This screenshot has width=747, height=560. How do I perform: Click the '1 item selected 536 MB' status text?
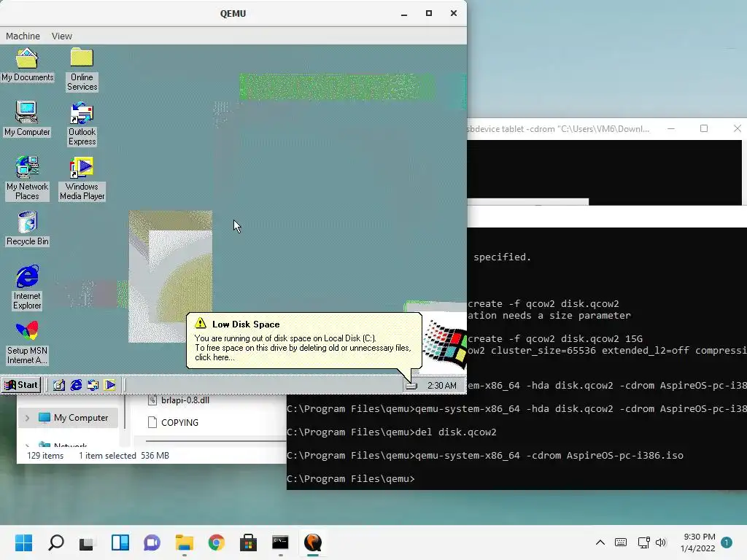pos(124,456)
